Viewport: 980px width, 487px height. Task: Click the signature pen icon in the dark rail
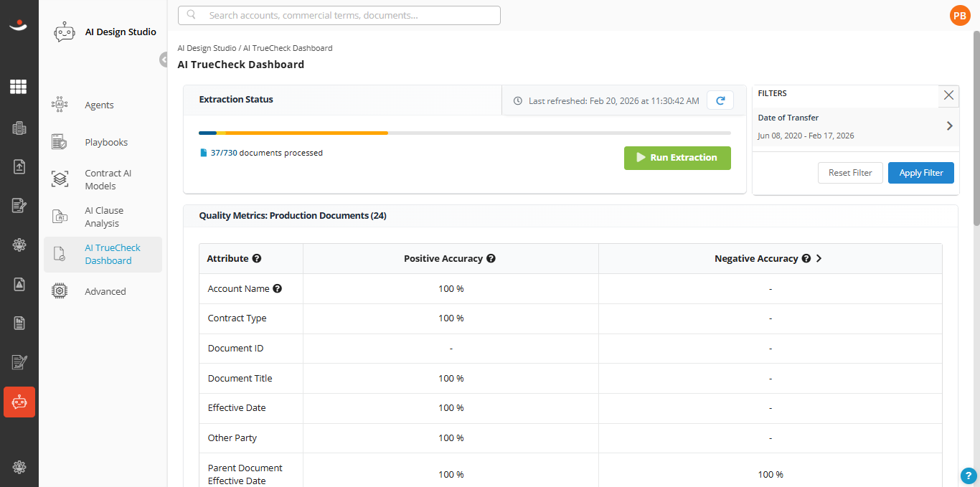click(x=19, y=362)
